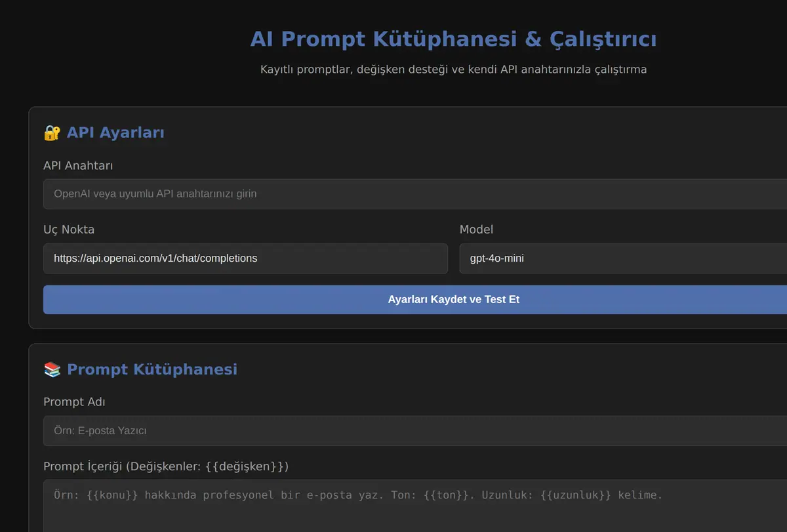Click the lock icon beside API Ayarları
This screenshot has width=787, height=532.
click(x=52, y=133)
